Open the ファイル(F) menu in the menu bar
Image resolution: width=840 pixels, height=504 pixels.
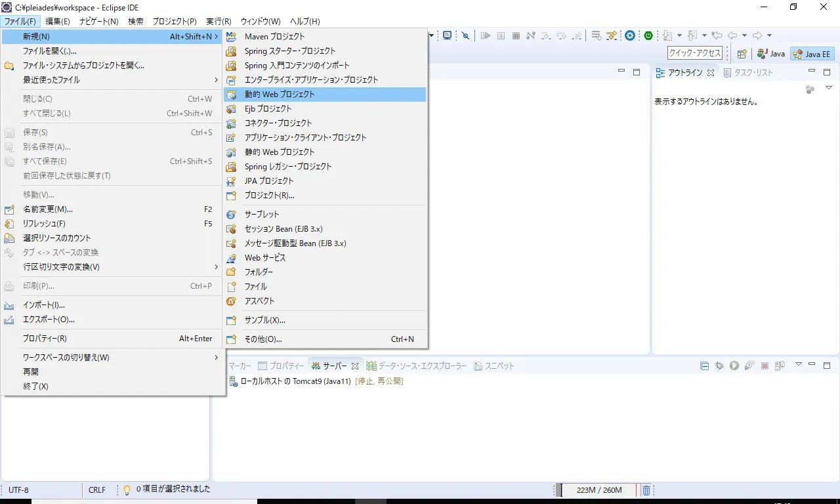20,22
